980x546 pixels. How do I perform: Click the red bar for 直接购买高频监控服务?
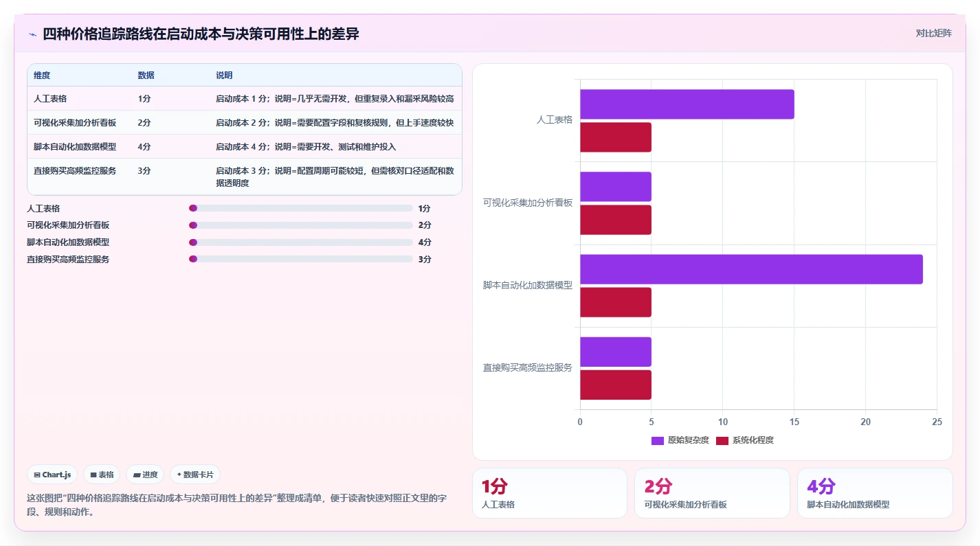pos(616,385)
